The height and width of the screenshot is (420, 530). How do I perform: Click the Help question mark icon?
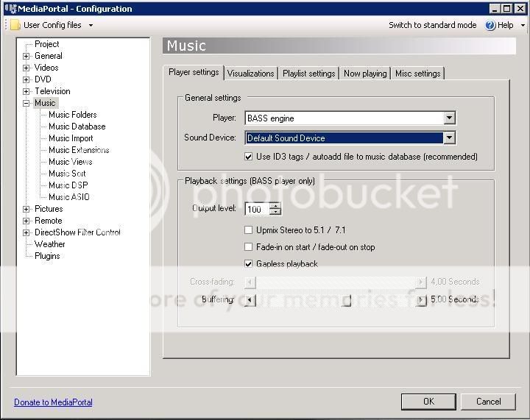[x=490, y=25]
